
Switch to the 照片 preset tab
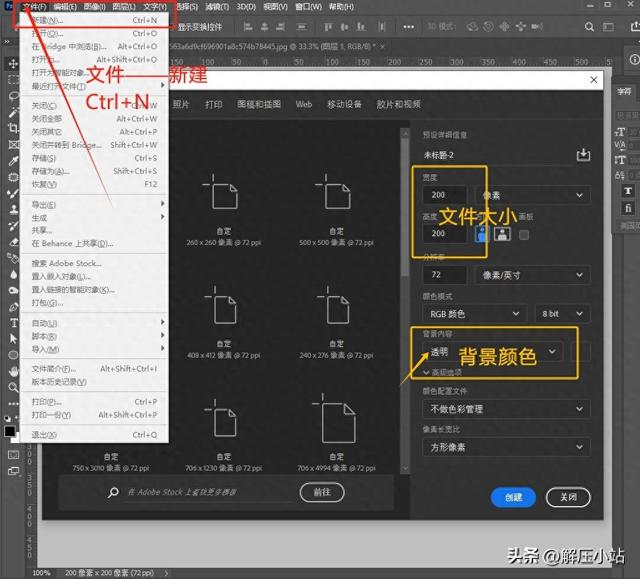click(181, 104)
